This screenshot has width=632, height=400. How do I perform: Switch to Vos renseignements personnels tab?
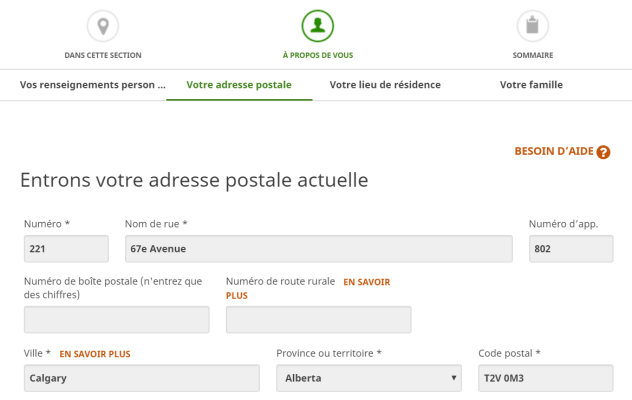tap(92, 85)
